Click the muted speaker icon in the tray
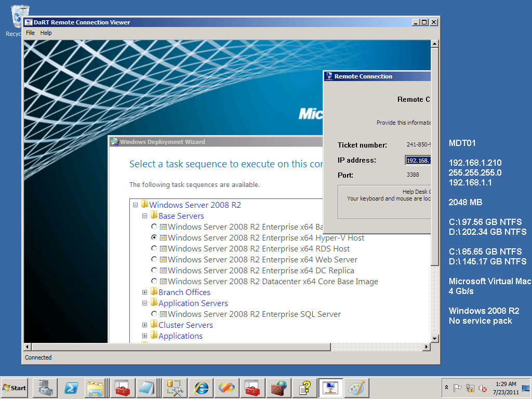Image resolution: width=532 pixels, height=399 pixels. click(482, 388)
